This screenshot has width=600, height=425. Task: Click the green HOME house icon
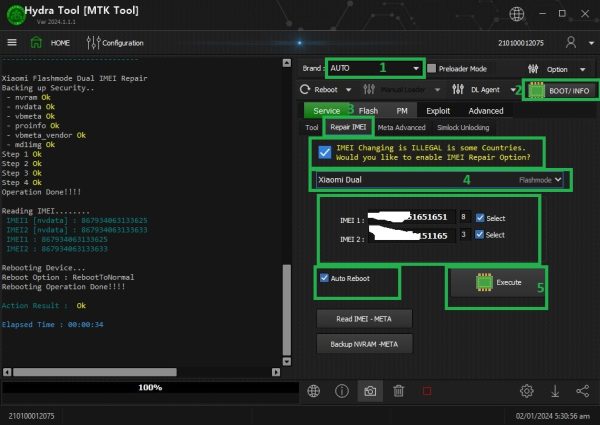click(x=36, y=42)
